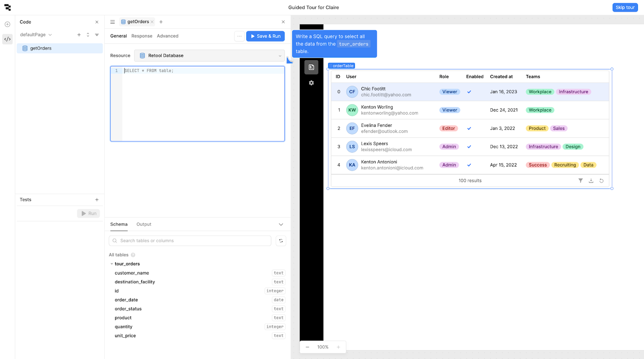This screenshot has width=644, height=359.
Task: Click the Skip tour button
Action: coord(625,8)
